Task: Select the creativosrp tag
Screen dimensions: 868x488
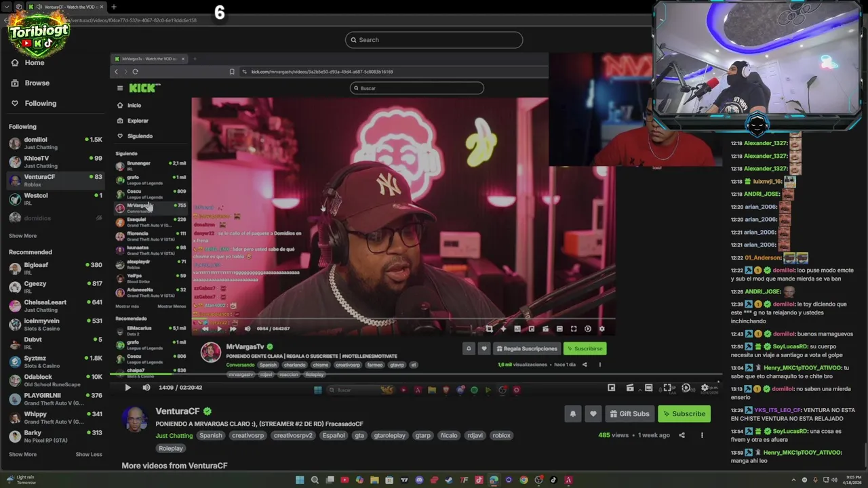Action: click(x=248, y=435)
